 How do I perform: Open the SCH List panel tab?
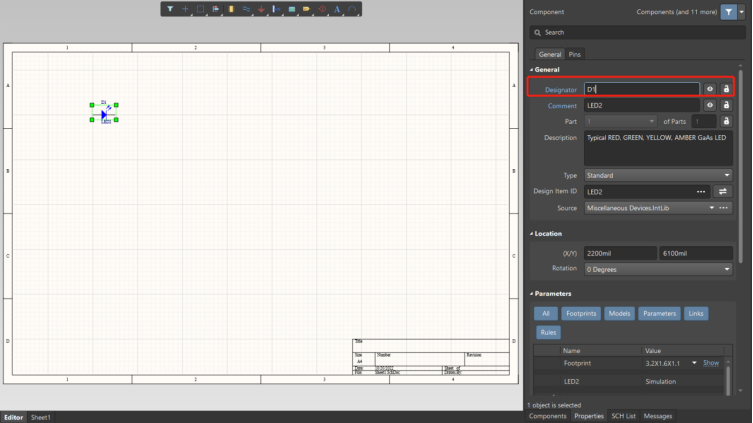(x=623, y=416)
